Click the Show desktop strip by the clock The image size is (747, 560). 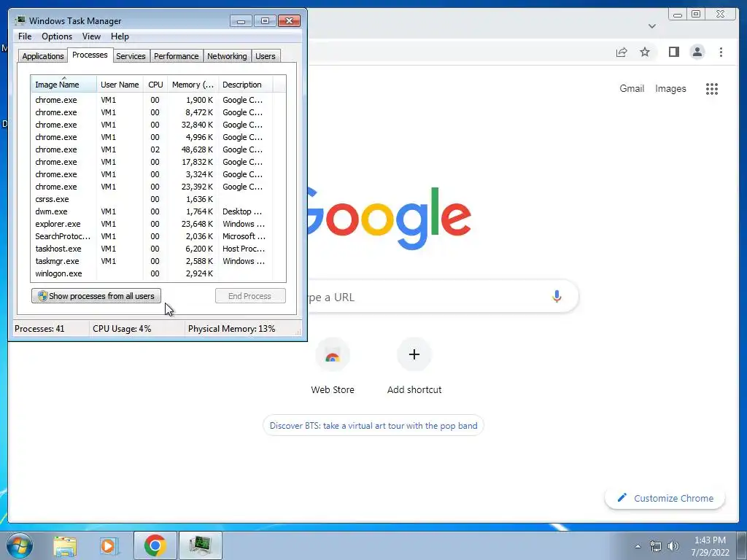click(743, 545)
